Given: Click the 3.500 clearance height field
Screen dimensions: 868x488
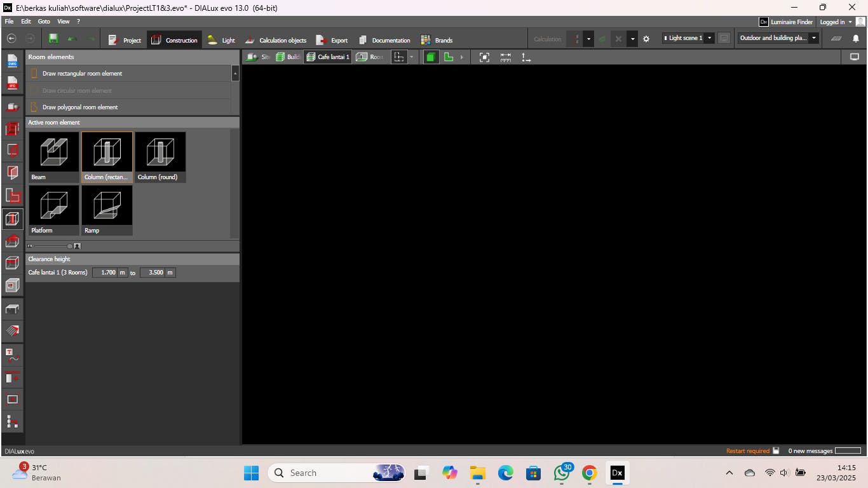Looking at the screenshot, I should (153, 273).
